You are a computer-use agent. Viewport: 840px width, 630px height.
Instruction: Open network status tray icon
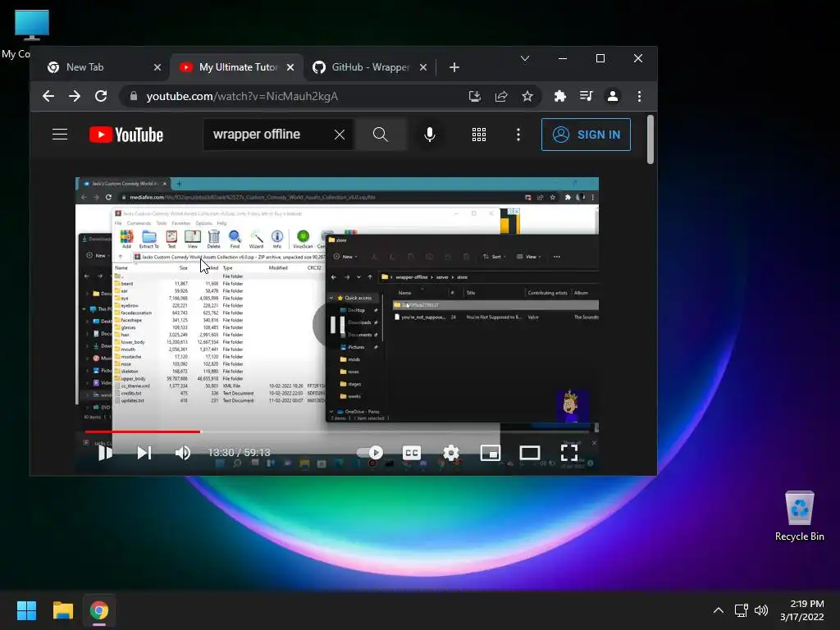tap(741, 610)
